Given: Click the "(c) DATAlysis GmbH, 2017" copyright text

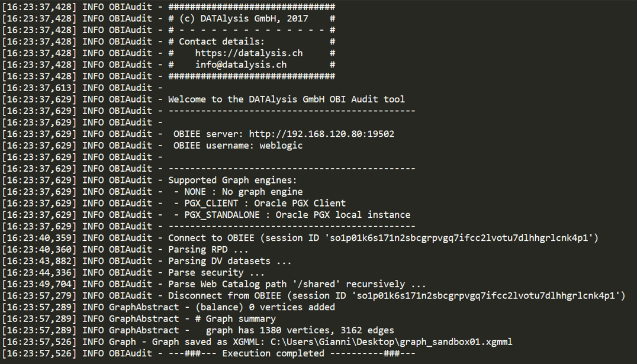Looking at the screenshot, I should (x=252, y=19).
